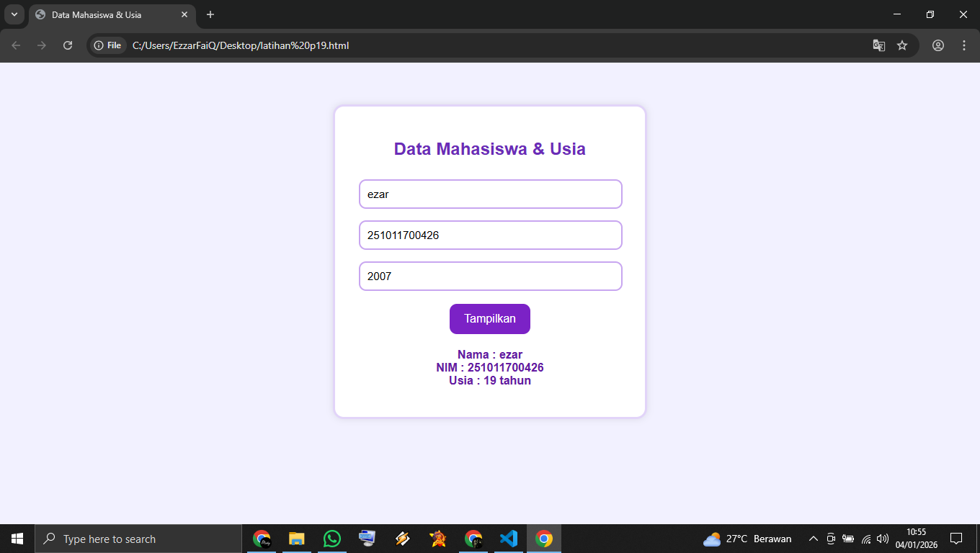Open the Chrome profile avatar icon
The image size is (980, 553).
(938, 45)
